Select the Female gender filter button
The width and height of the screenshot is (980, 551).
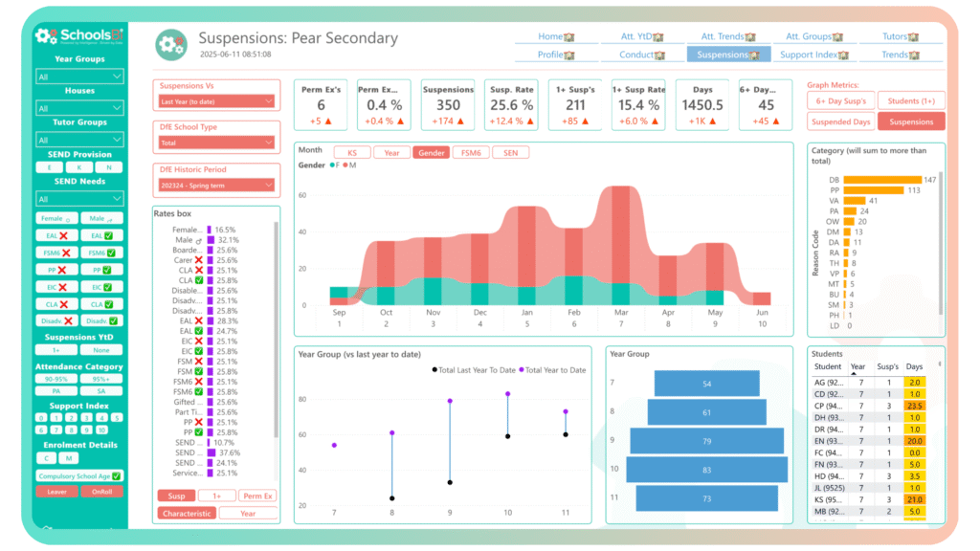tap(56, 218)
